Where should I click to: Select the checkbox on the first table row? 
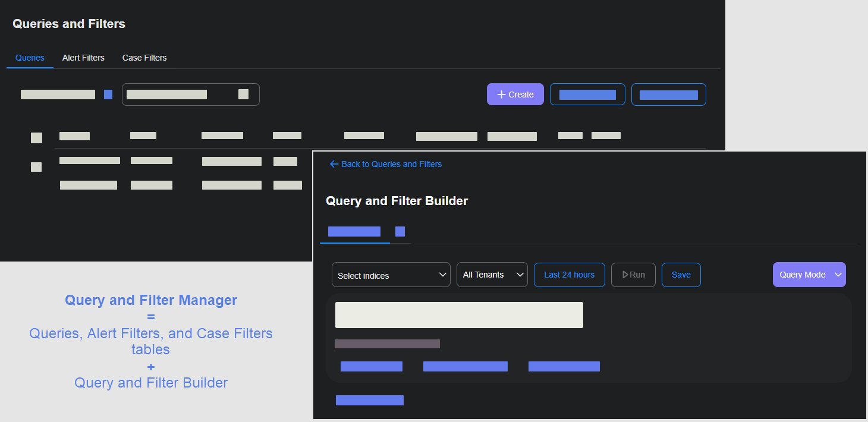click(36, 166)
